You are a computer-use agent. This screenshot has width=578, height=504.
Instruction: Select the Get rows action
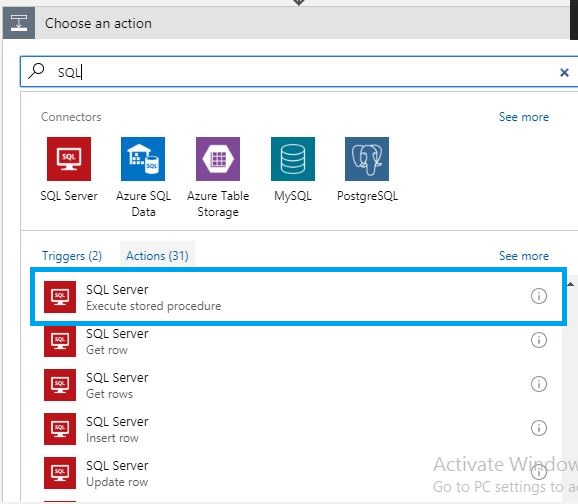pyautogui.click(x=298, y=385)
